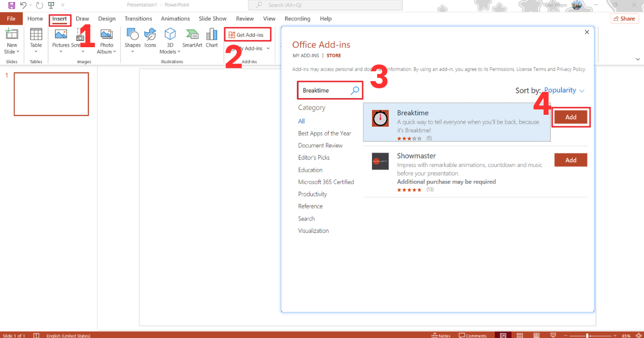Open the Transitions tab
Viewport: 644px width, 338px height.
click(x=138, y=19)
